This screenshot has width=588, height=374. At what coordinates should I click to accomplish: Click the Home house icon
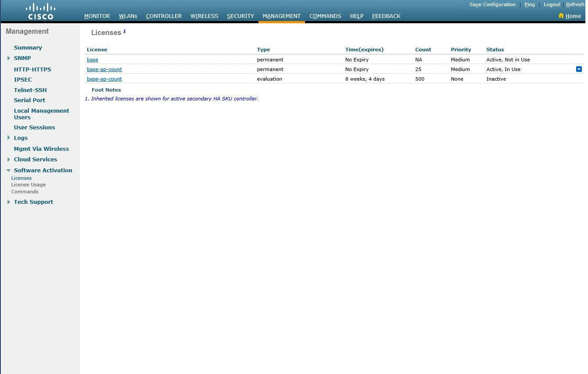561,16
